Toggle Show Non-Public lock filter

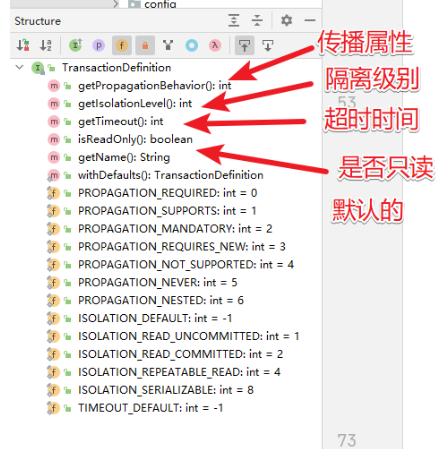[x=145, y=45]
